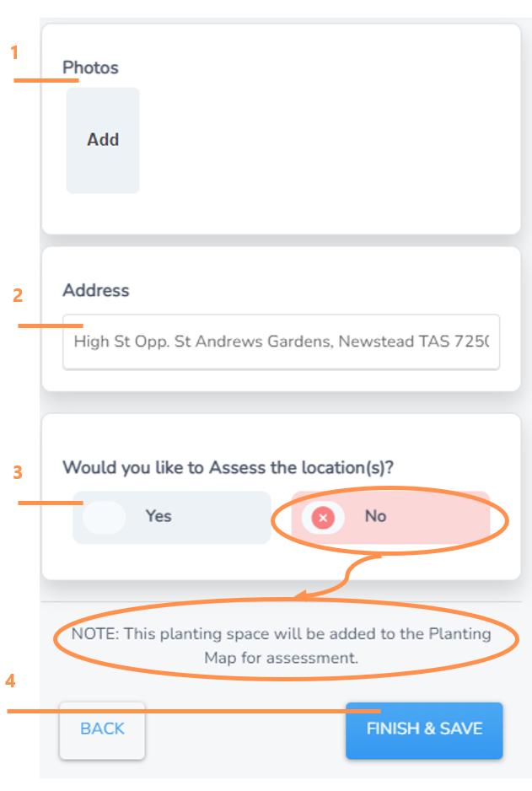
Task: Select the Photos section label
Action: 90,67
